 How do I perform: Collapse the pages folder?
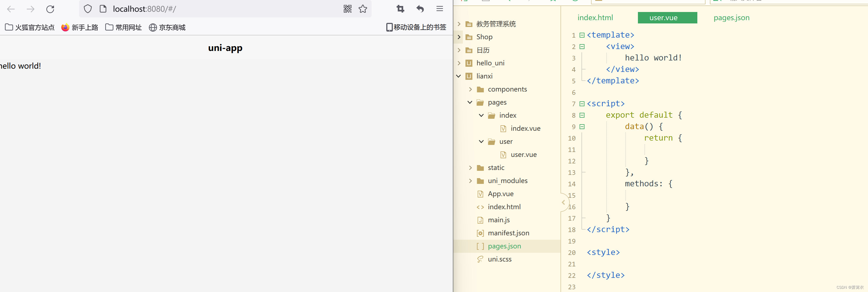tap(470, 102)
